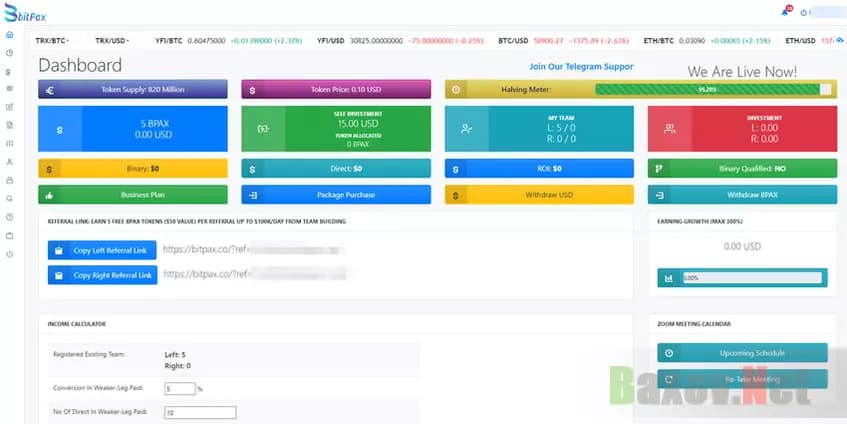
Task: Open notifications via the bell icon
Action: tap(784, 12)
